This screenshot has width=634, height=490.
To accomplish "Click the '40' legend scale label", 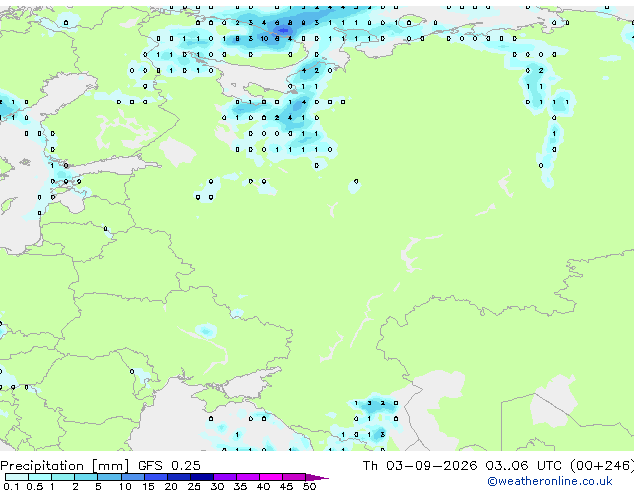I will pos(263,486).
